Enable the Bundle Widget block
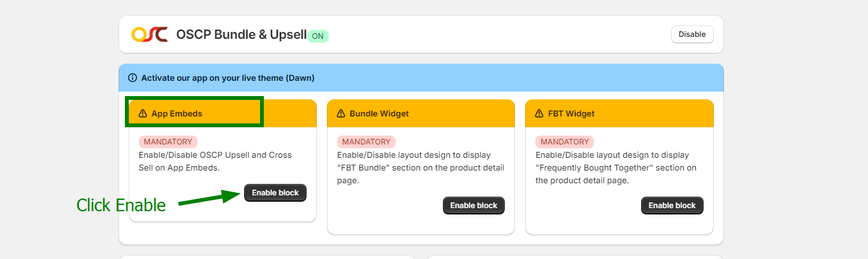 coord(474,206)
